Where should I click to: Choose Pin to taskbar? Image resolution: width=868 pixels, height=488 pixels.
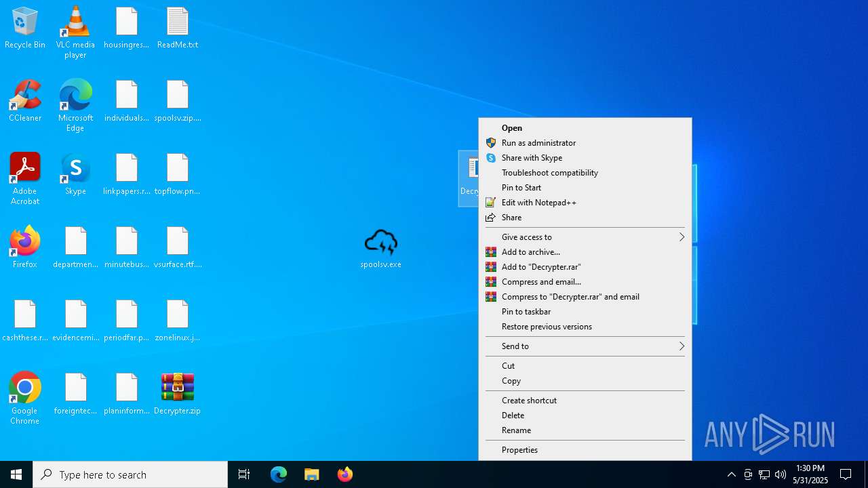click(x=585, y=312)
